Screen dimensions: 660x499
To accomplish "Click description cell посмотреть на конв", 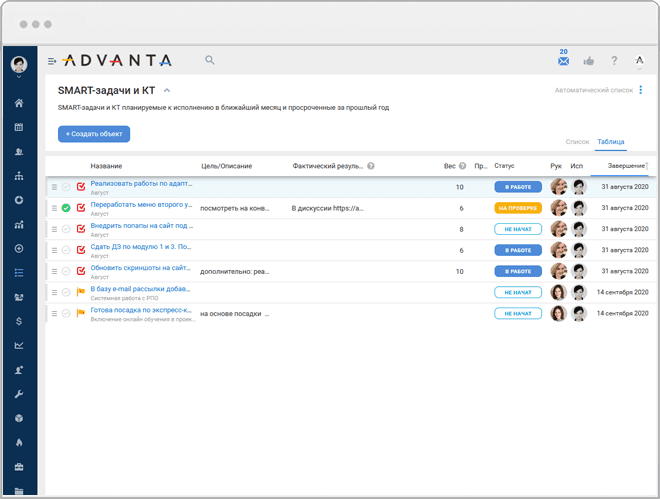I will (x=234, y=208).
